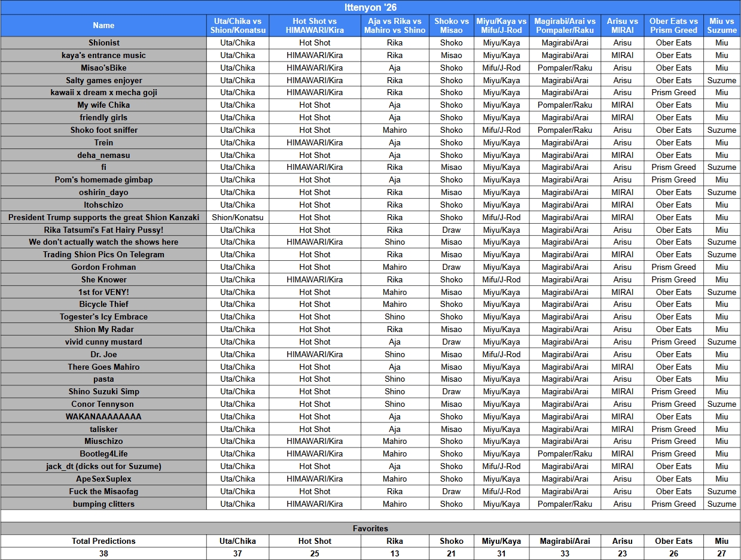Image resolution: width=741 pixels, height=560 pixels.
Task: Click favorites count '27' under Miu
Action: coord(722,554)
